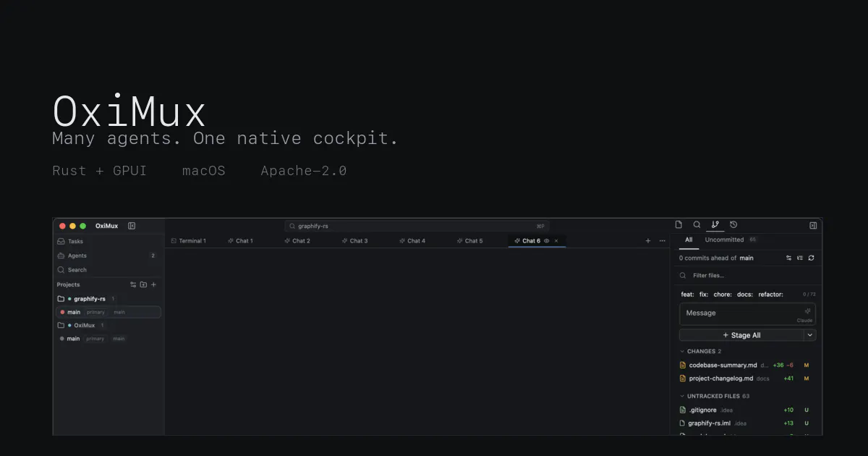Click the main base branch link
This screenshot has width=868, height=456.
coord(746,258)
